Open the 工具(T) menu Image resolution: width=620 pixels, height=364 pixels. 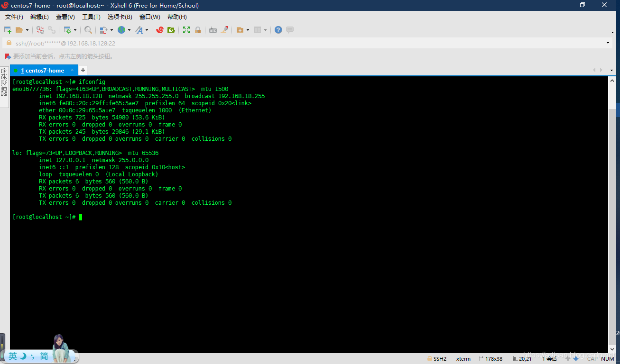(x=91, y=17)
